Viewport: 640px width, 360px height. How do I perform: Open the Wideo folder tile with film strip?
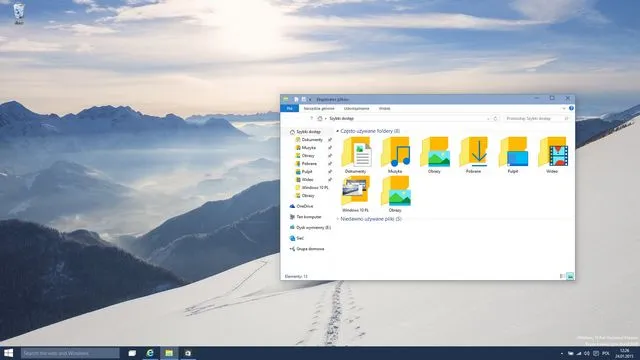552,155
